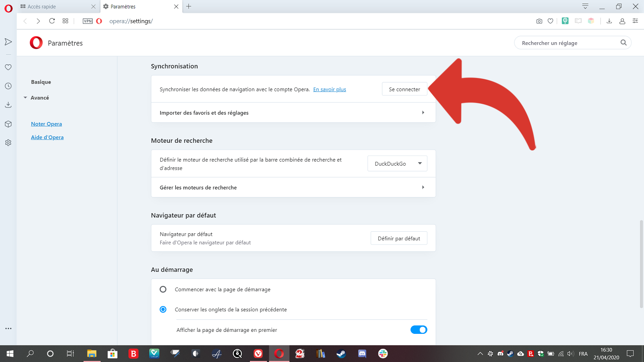Image resolution: width=644 pixels, height=362 pixels.
Task: Open My Flow in the sidebar
Action: coord(8,42)
